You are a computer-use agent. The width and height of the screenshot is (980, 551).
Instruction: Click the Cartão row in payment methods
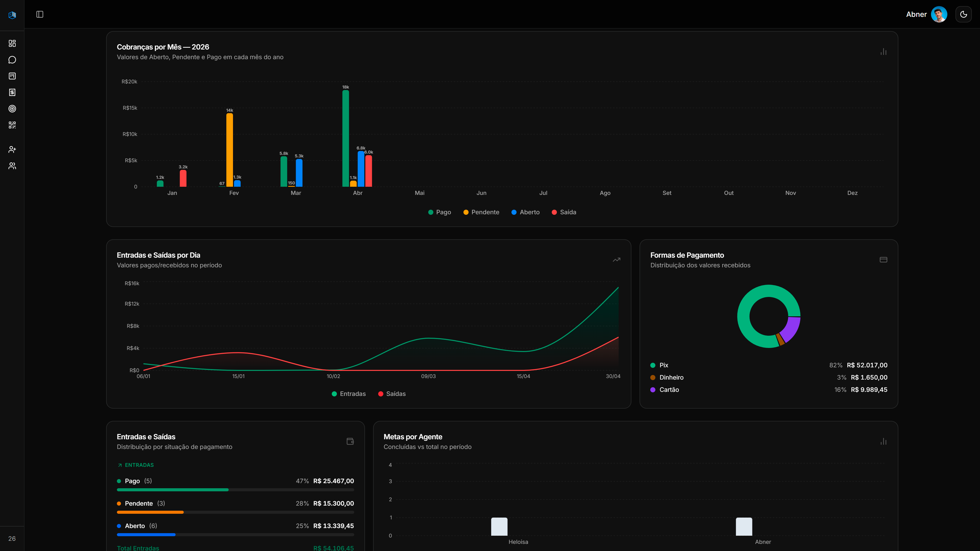[x=768, y=389]
